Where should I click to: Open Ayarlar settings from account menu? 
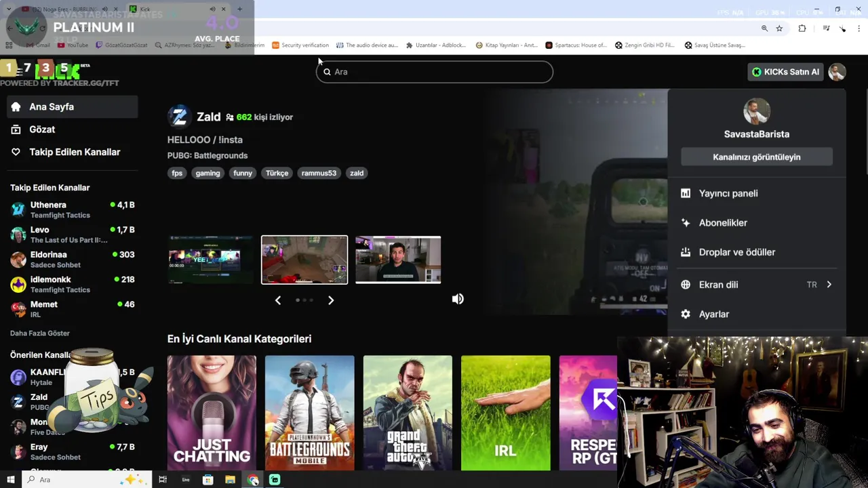[x=713, y=314]
